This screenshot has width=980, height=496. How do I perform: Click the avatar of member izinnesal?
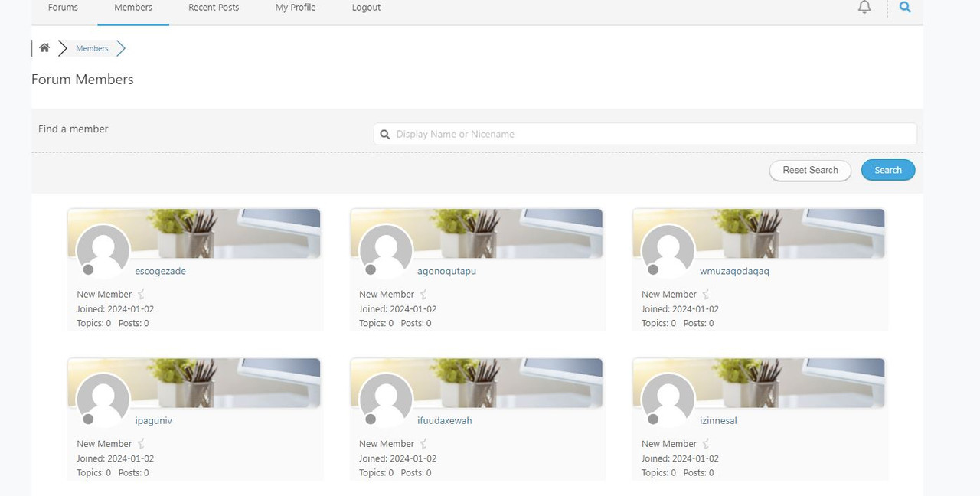point(668,400)
